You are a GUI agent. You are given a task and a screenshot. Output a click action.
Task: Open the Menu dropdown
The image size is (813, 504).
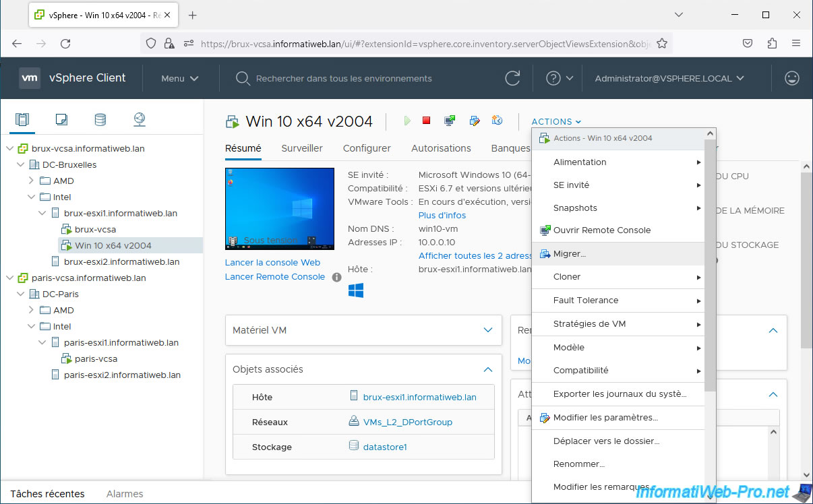pos(180,78)
